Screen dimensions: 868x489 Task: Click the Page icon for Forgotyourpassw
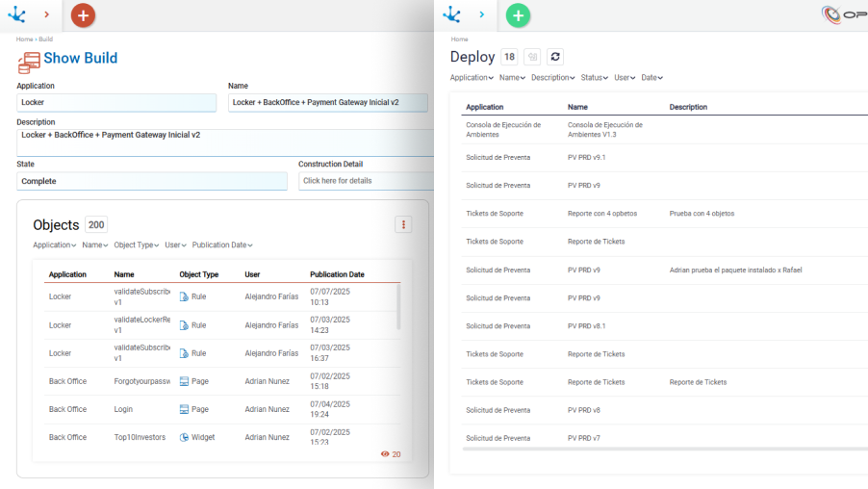point(184,381)
